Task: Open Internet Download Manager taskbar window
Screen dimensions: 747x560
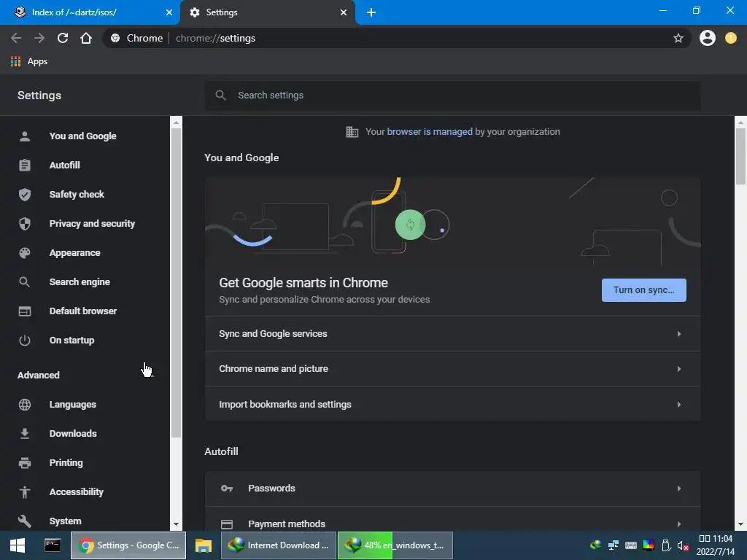Action: click(278, 545)
